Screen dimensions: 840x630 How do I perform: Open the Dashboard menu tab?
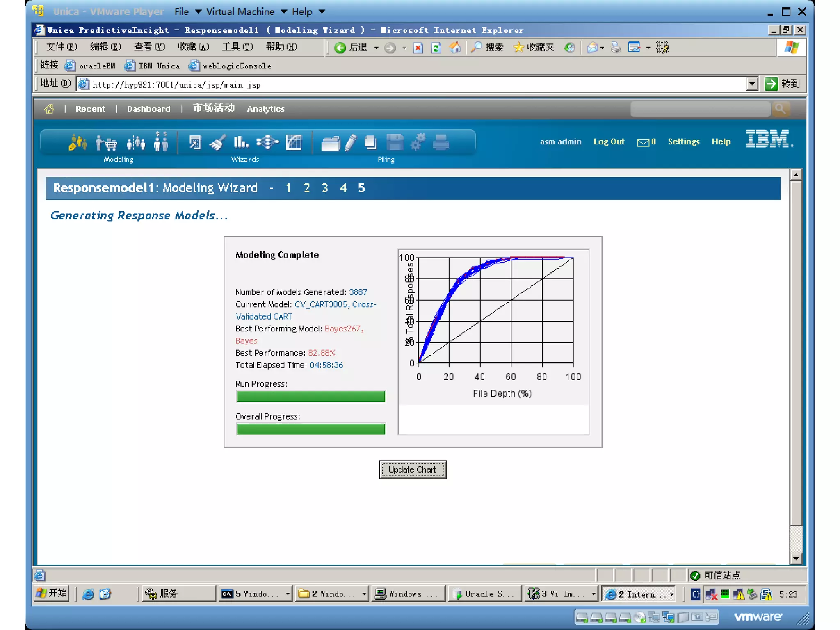[x=148, y=109]
